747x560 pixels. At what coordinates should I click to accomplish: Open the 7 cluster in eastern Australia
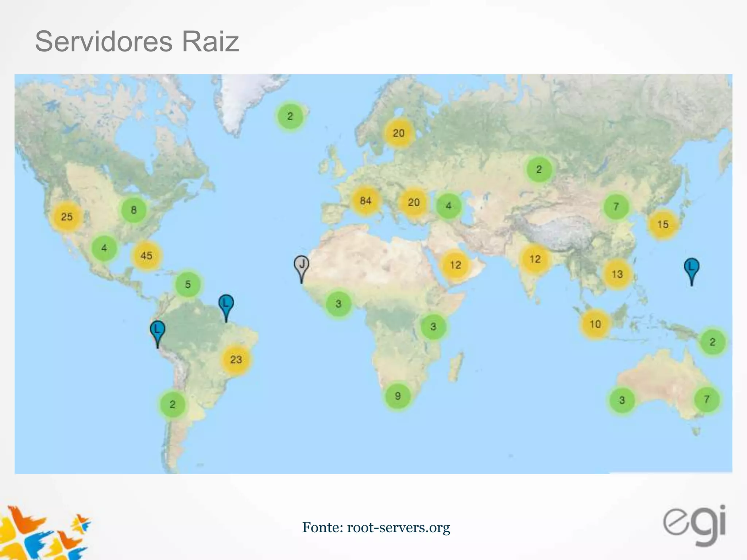click(707, 400)
